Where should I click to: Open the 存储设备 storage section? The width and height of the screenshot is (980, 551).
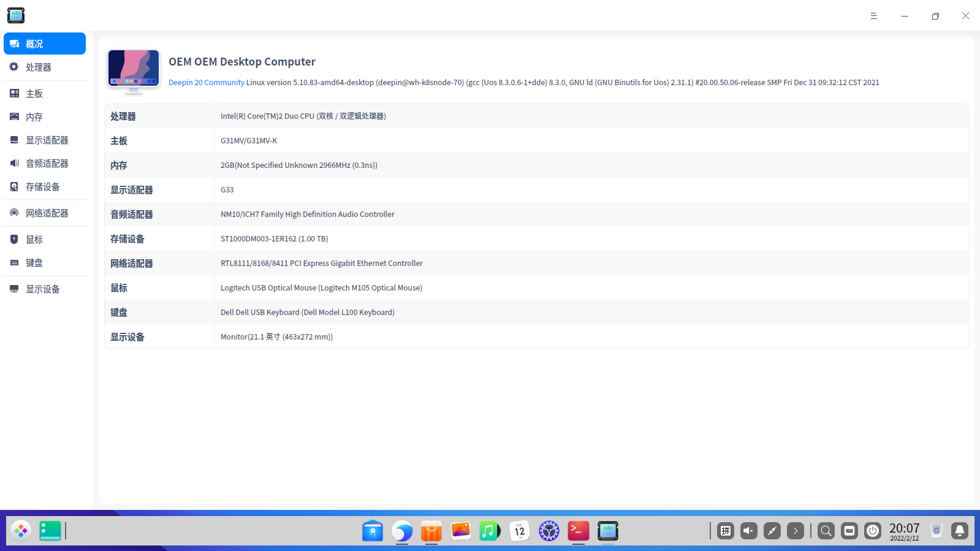coord(45,186)
